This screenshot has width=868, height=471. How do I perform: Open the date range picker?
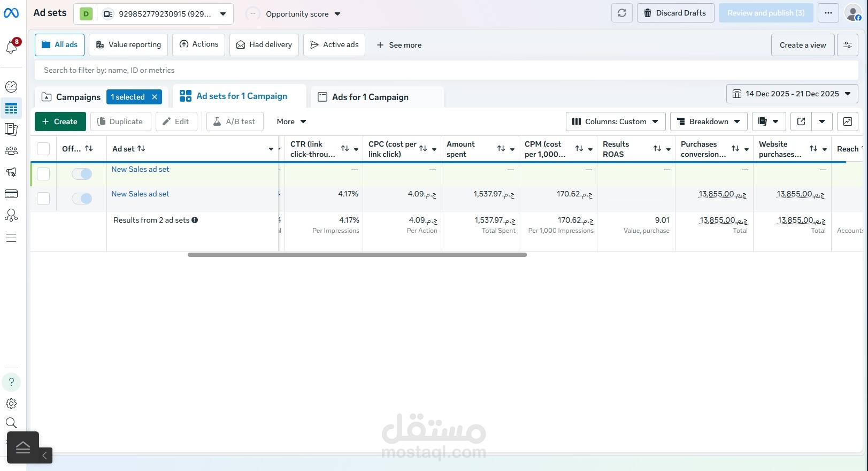[x=792, y=94]
